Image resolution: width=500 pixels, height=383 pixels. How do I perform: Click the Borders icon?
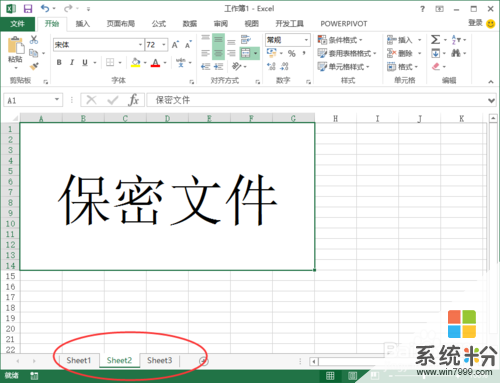tap(110, 62)
